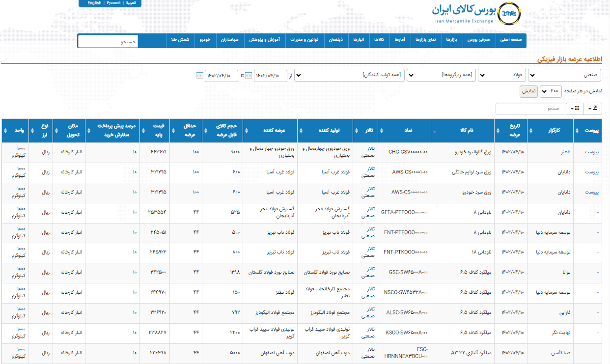Open معرفی بورس menu item
The width and height of the screenshot is (610, 364).
coord(479,39)
